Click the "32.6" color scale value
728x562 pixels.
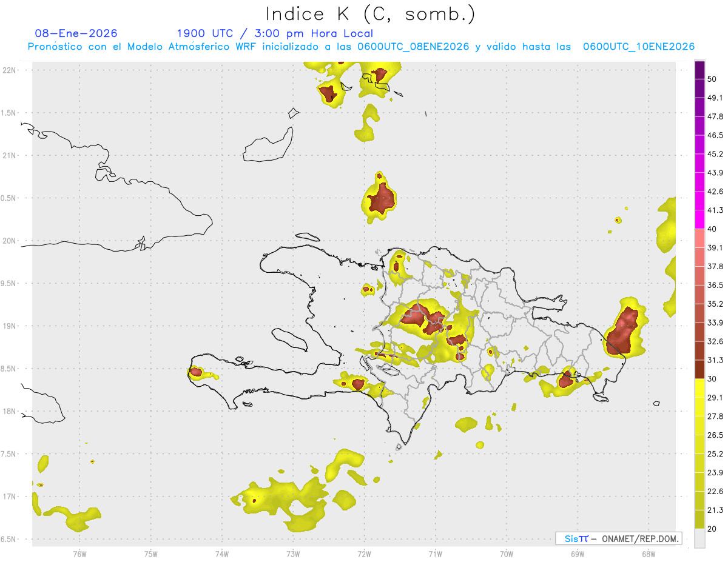715,341
